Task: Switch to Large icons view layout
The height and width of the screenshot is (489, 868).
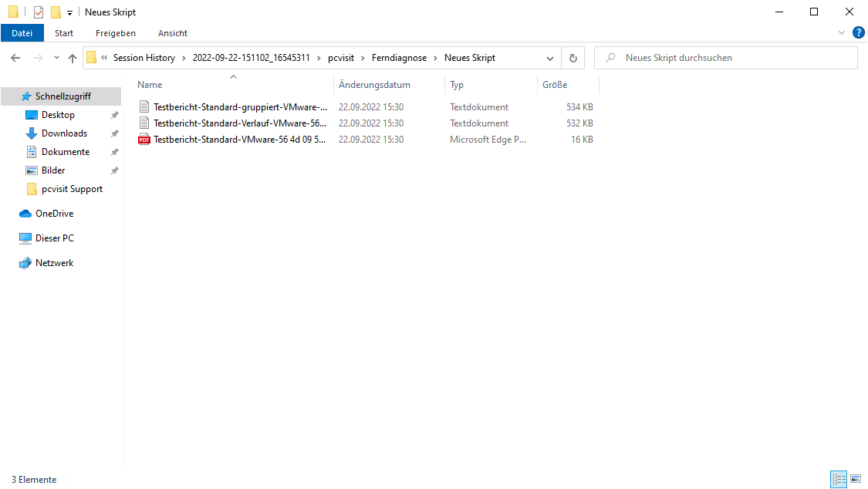Action: click(x=855, y=479)
